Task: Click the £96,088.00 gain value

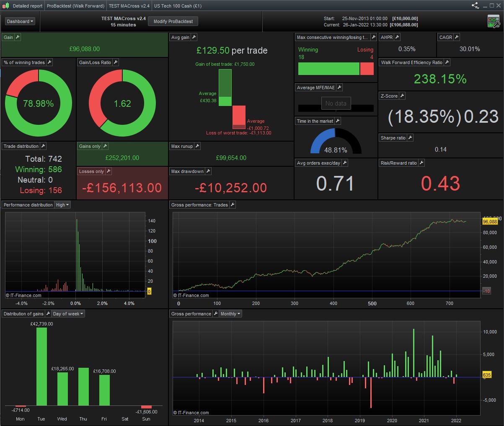Action: coord(85,49)
